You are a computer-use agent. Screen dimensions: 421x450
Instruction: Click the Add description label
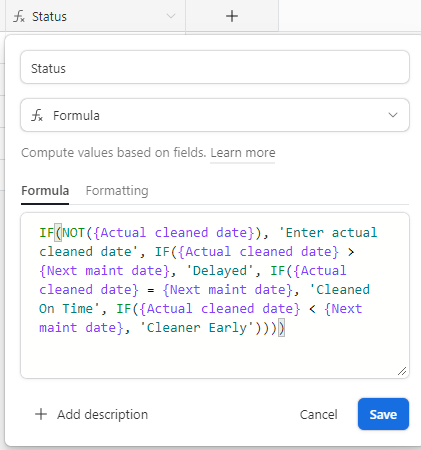pyautogui.click(x=102, y=415)
